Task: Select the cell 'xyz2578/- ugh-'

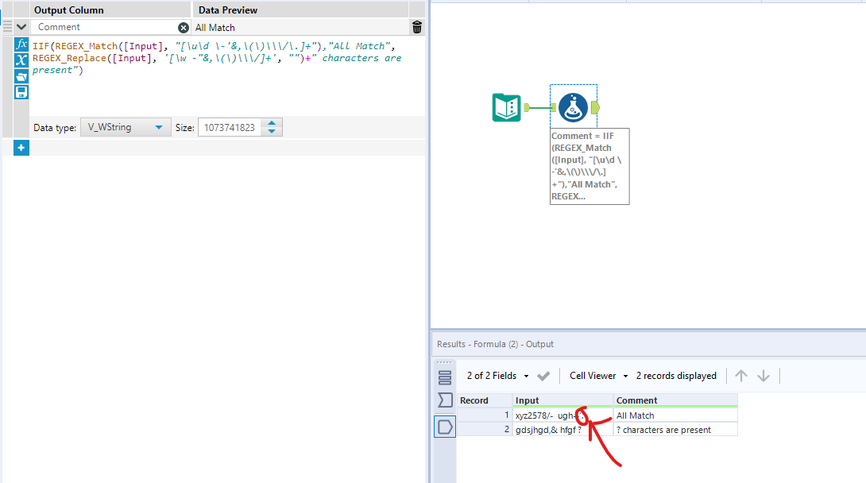Action: [x=563, y=415]
